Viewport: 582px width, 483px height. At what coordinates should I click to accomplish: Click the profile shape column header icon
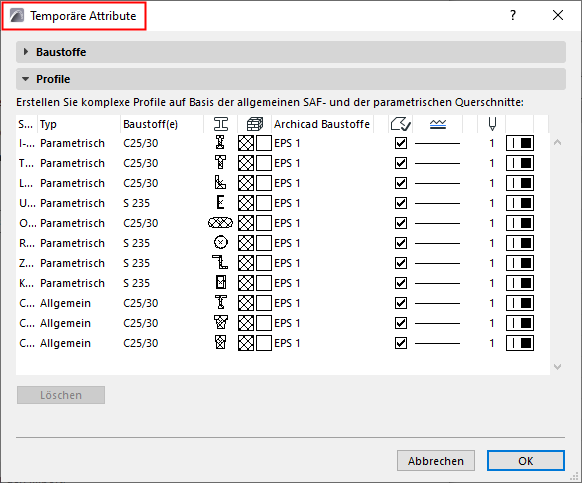221,124
